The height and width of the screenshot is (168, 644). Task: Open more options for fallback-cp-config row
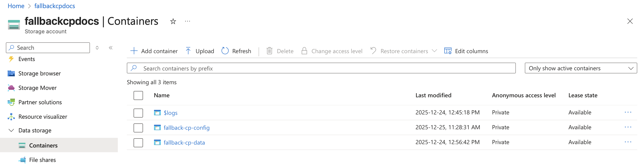628,127
